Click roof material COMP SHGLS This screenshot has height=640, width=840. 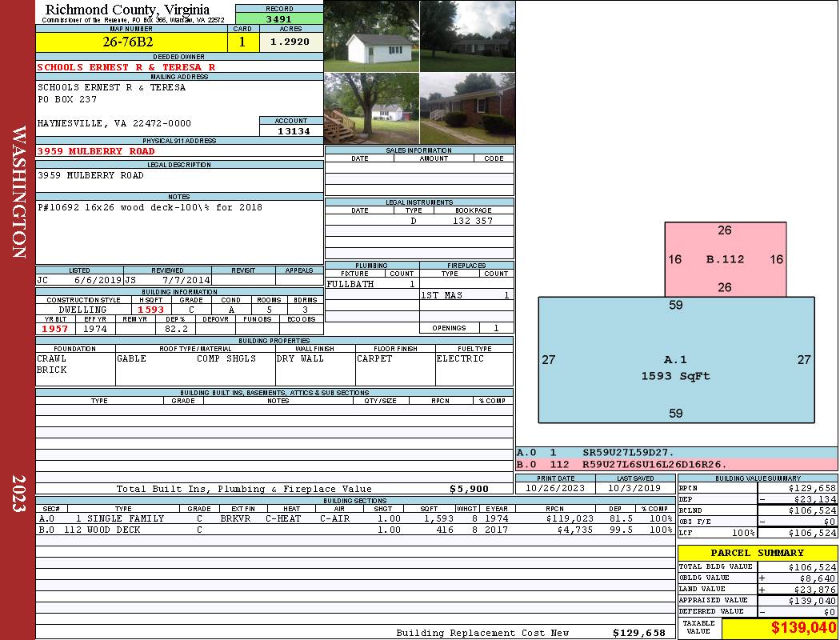point(226,358)
